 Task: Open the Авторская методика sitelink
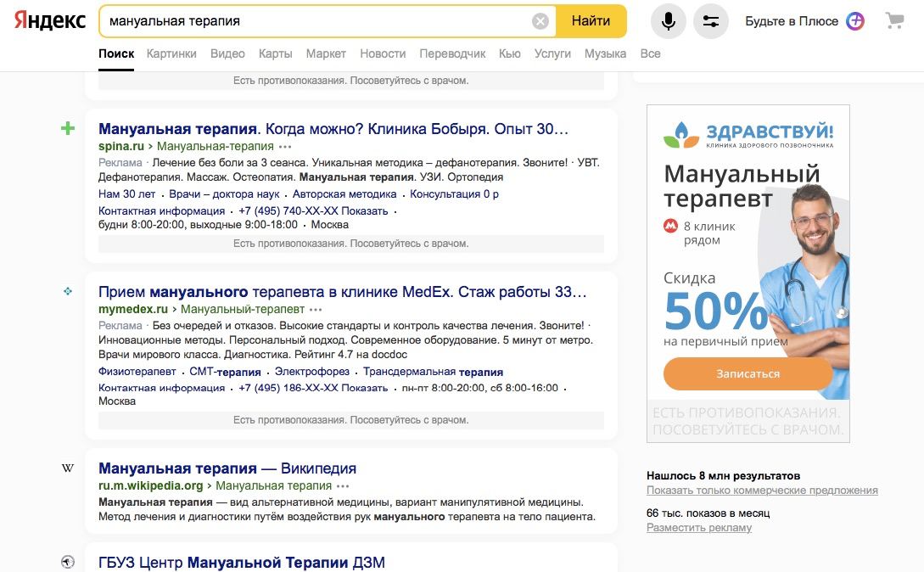tap(344, 194)
